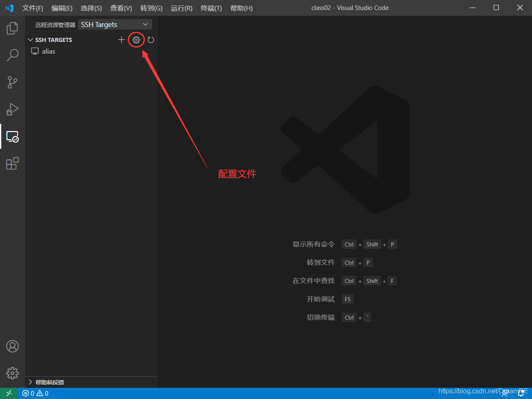The height and width of the screenshot is (399, 532).
Task: Open SSH configuration file gear icon
Action: click(x=136, y=40)
